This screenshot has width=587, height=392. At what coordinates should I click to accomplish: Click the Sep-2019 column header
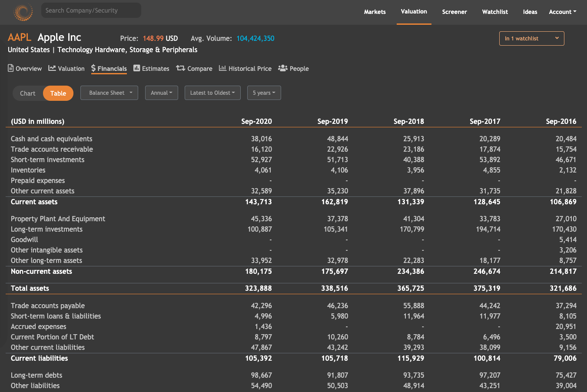pyautogui.click(x=332, y=121)
